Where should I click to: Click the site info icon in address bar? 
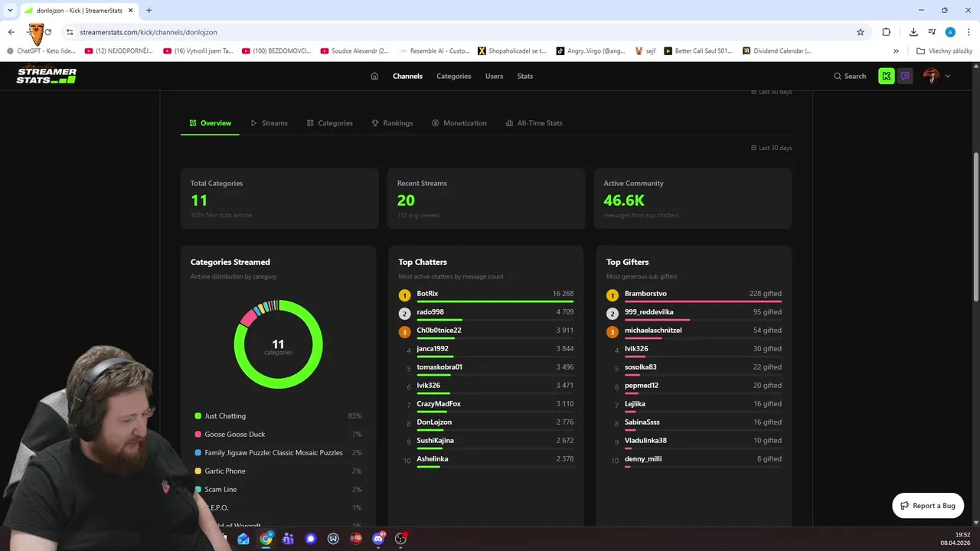(x=70, y=32)
